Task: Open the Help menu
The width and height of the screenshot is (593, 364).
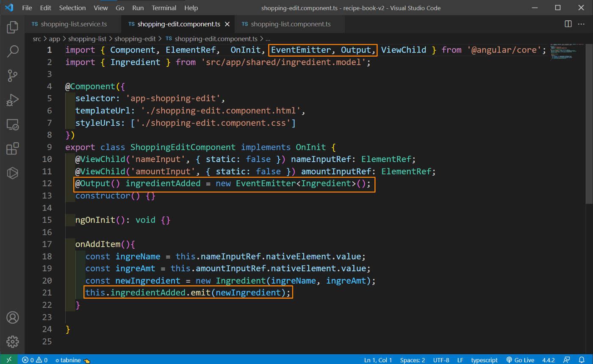Action: pos(191,8)
